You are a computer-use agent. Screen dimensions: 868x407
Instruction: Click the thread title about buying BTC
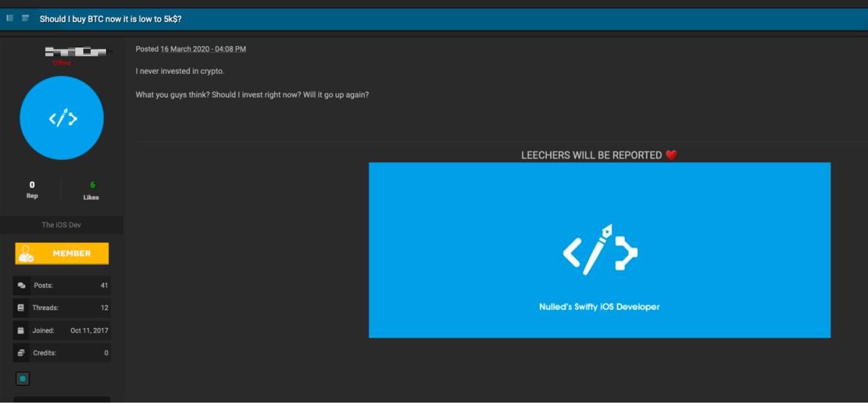(110, 19)
